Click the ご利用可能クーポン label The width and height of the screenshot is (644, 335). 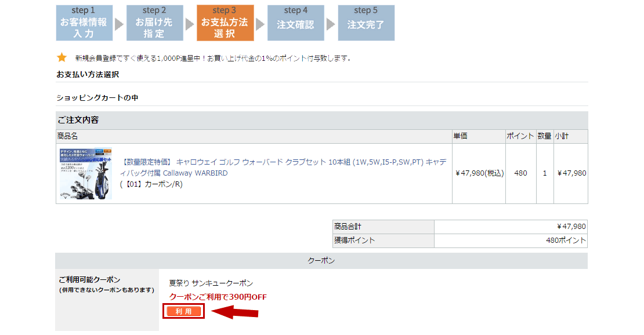click(89, 279)
